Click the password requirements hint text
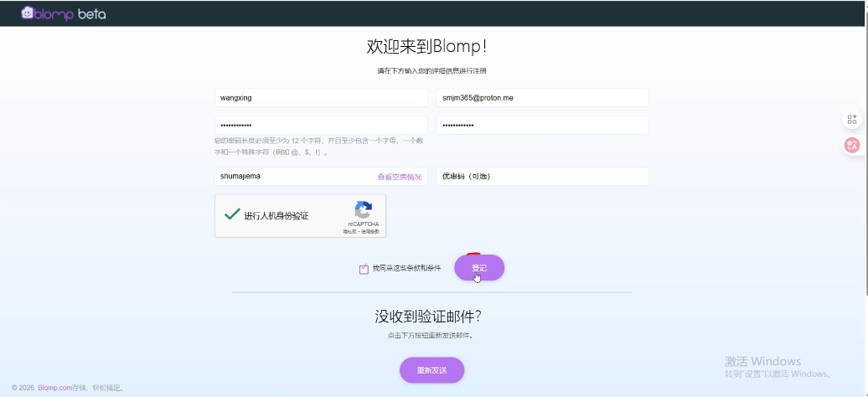This screenshot has height=397, width=868. pos(319,147)
